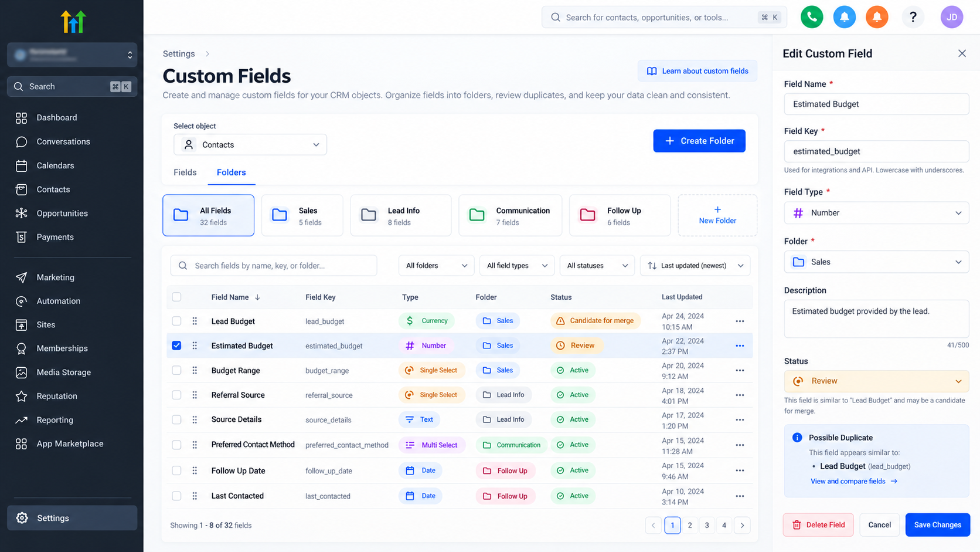Check the Follow Up Date checkbox
Image resolution: width=980 pixels, height=552 pixels.
(176, 470)
